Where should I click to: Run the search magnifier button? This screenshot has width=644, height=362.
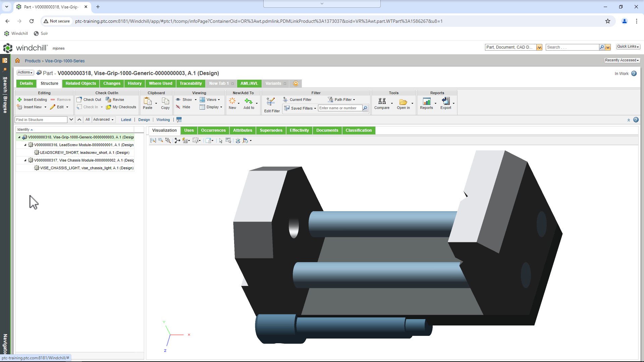tap(602, 47)
